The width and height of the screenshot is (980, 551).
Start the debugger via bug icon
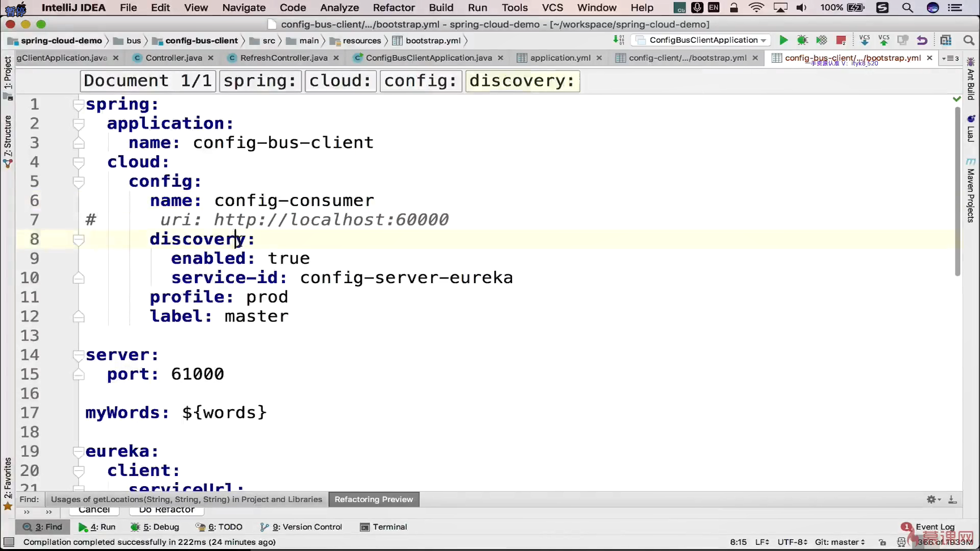[x=802, y=40]
